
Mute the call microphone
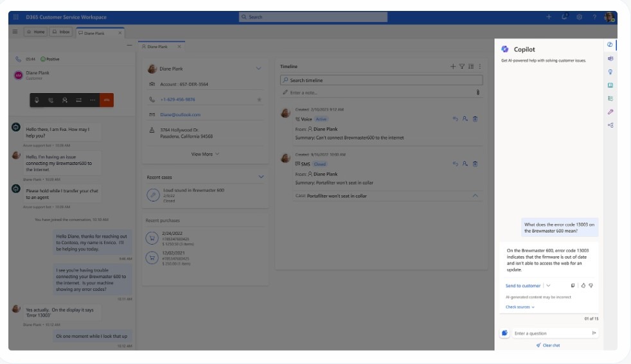(37, 100)
